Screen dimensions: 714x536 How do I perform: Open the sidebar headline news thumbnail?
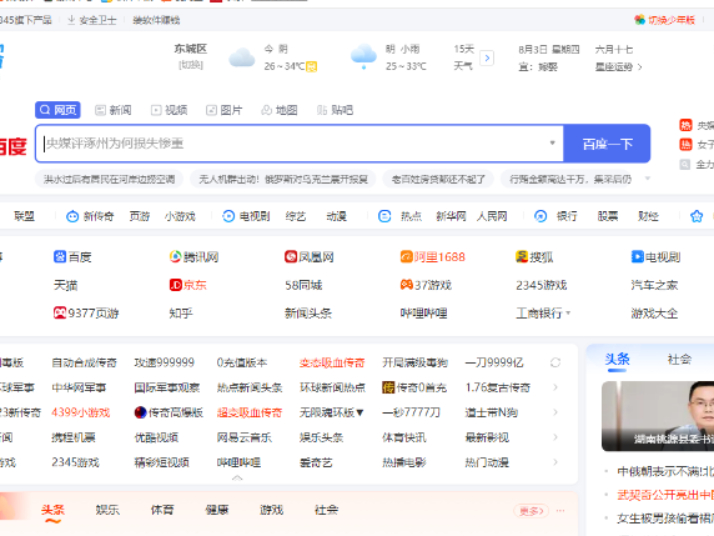coord(658,416)
